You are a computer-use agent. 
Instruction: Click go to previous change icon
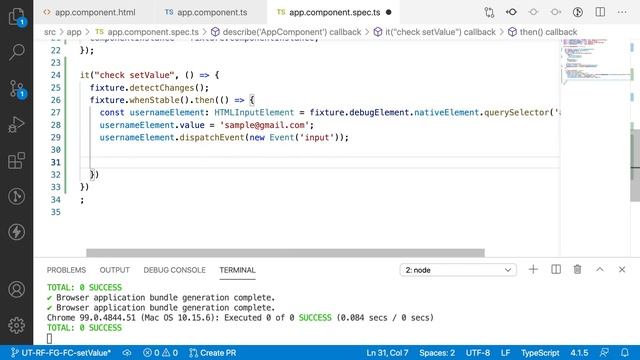click(511, 12)
